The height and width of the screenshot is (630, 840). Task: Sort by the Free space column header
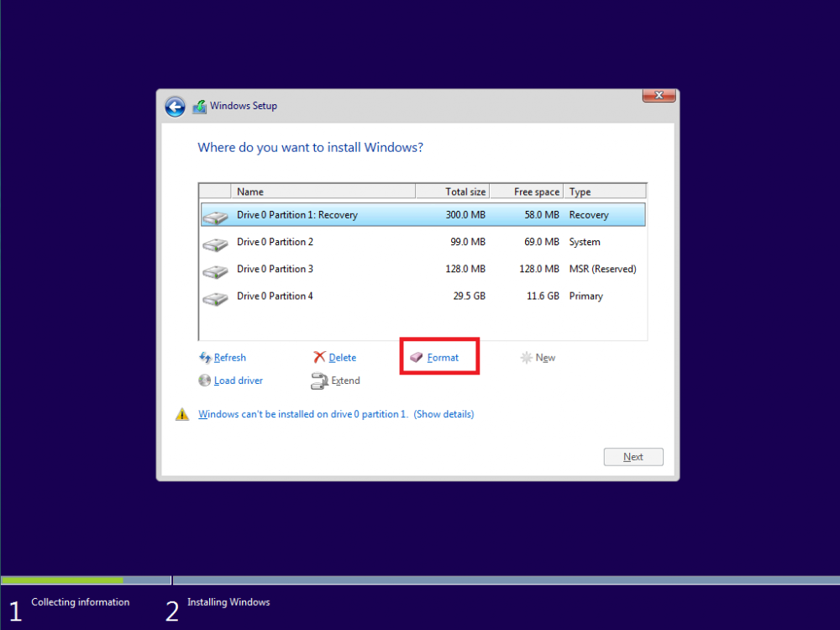527,192
